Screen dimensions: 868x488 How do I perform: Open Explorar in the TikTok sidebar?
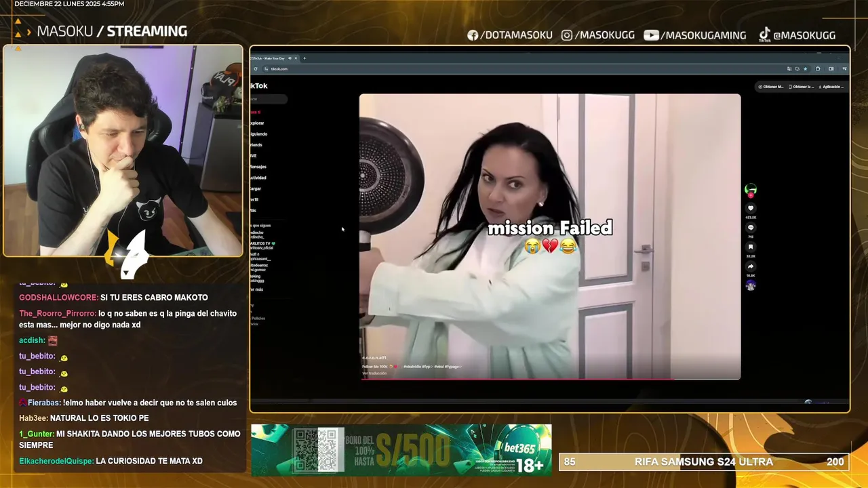(257, 123)
